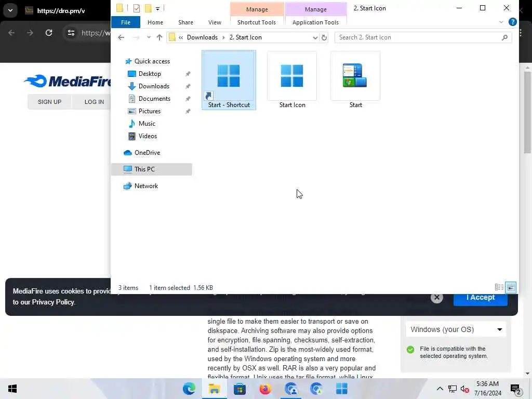This screenshot has height=399, width=532.
Task: Click SIGN UP on MediaFire page
Action: 49,102
